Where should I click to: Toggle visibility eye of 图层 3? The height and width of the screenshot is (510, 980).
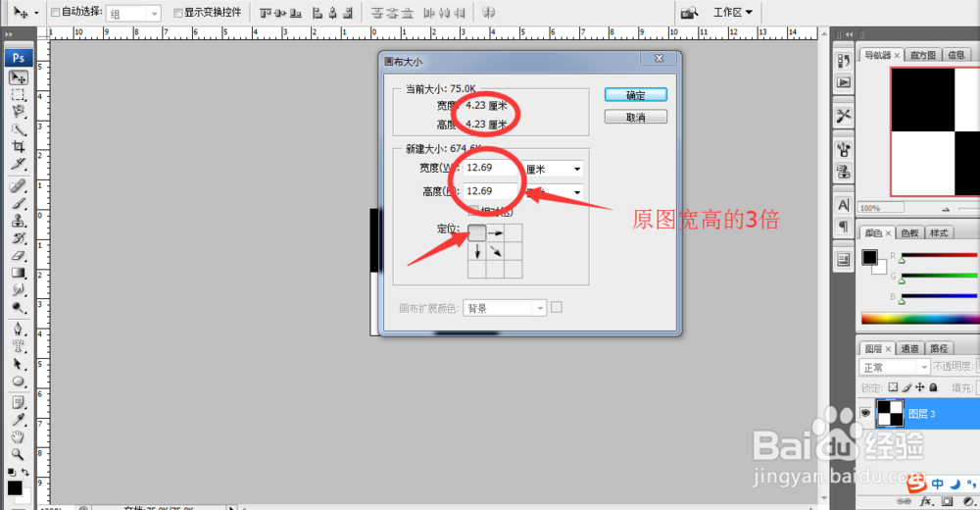(865, 413)
